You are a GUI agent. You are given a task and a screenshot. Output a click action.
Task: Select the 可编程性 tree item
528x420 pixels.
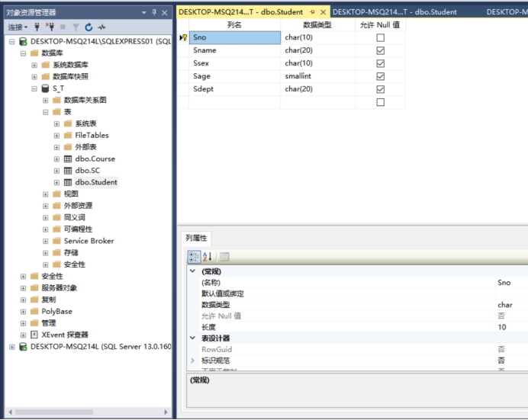pyautogui.click(x=78, y=229)
